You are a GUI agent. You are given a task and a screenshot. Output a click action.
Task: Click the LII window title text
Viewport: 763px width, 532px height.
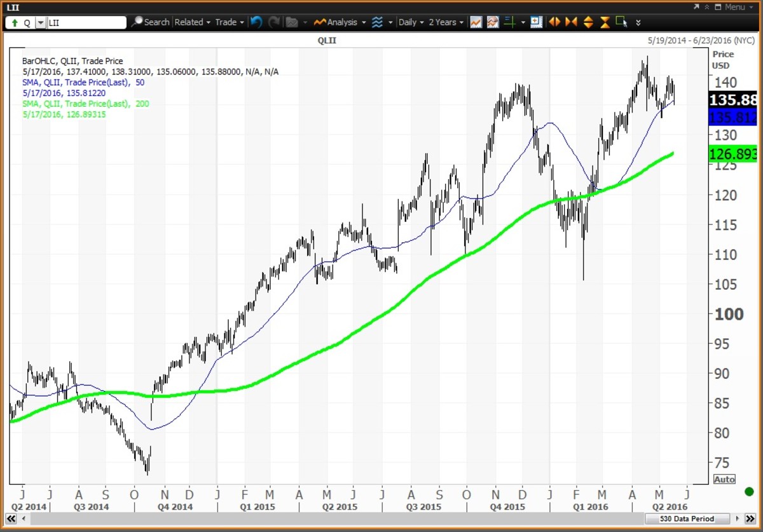(11, 7)
